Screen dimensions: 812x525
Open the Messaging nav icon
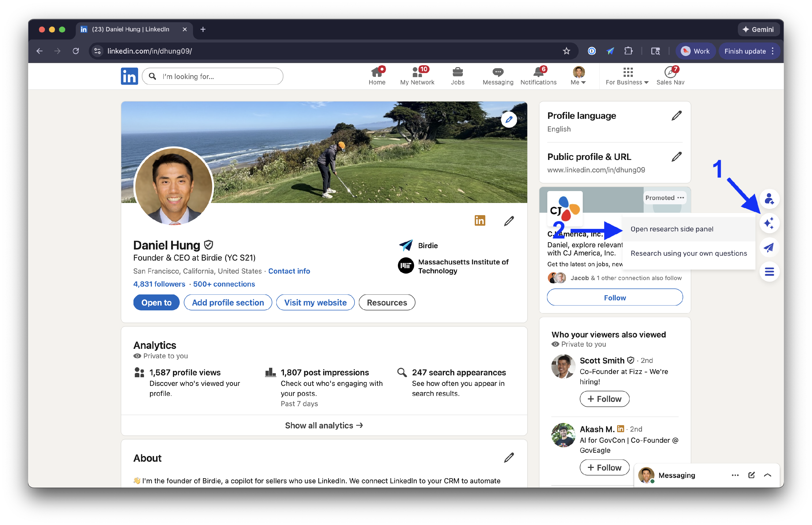[x=498, y=76]
